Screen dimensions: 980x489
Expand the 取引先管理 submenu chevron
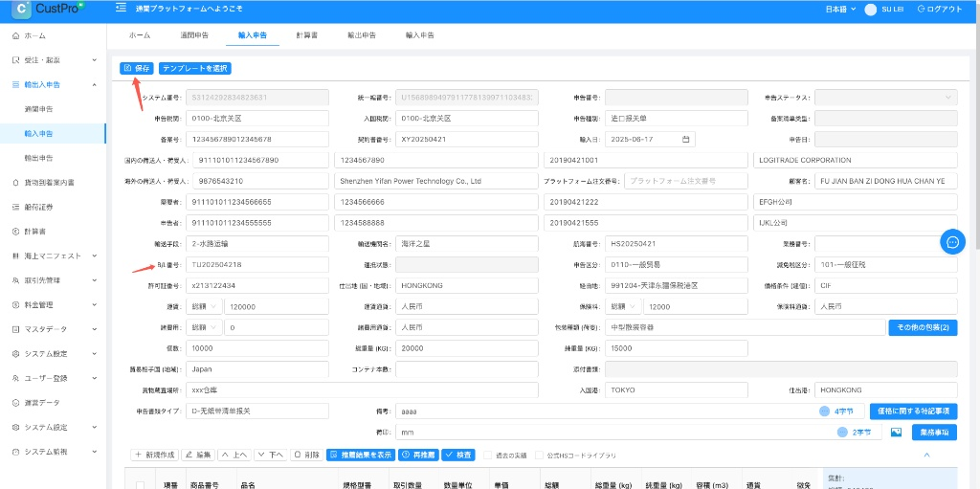(95, 280)
